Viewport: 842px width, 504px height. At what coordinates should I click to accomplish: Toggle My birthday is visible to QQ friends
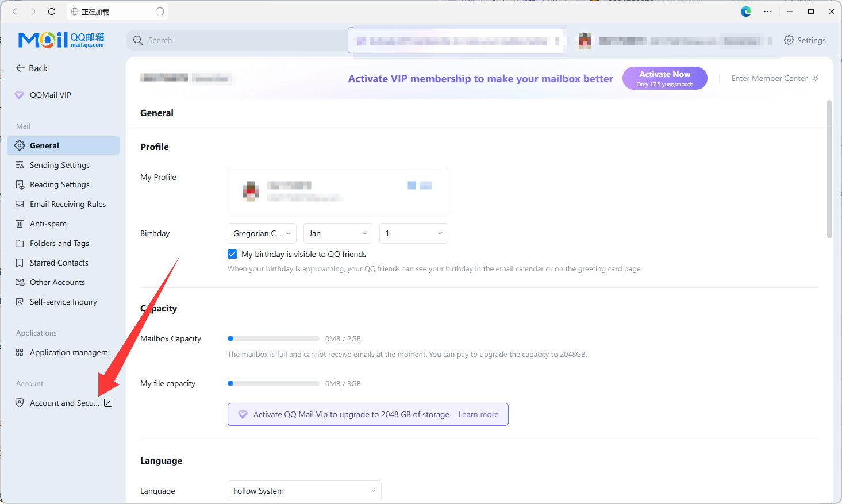[x=232, y=254]
